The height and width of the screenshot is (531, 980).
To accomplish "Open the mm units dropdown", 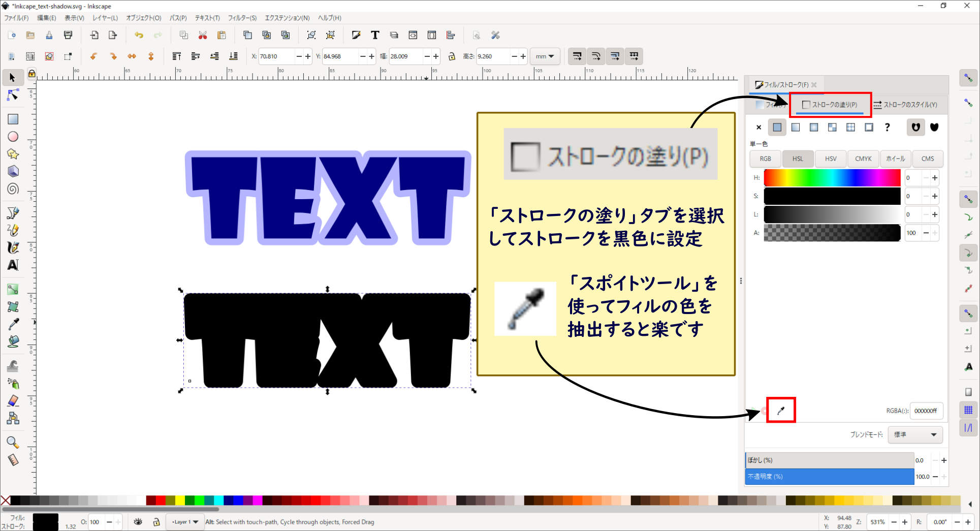I will 545,56.
